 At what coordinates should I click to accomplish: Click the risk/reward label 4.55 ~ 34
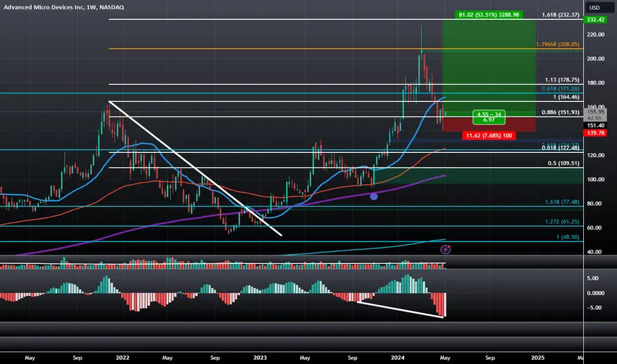(489, 117)
